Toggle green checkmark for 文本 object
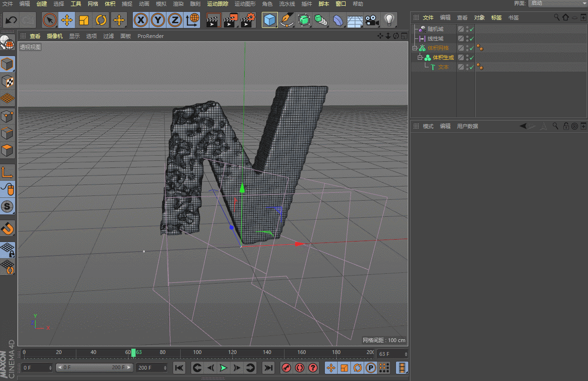Screen dimensions: 588x381 point(472,67)
